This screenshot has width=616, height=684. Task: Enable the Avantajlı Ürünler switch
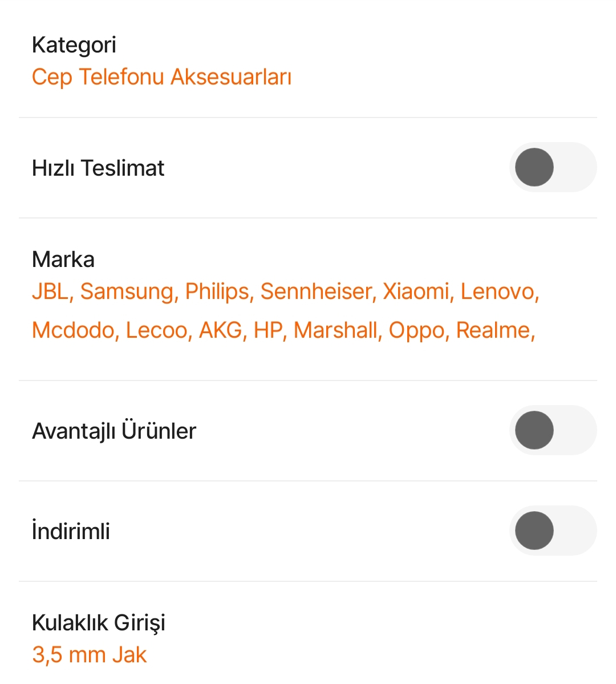point(552,430)
